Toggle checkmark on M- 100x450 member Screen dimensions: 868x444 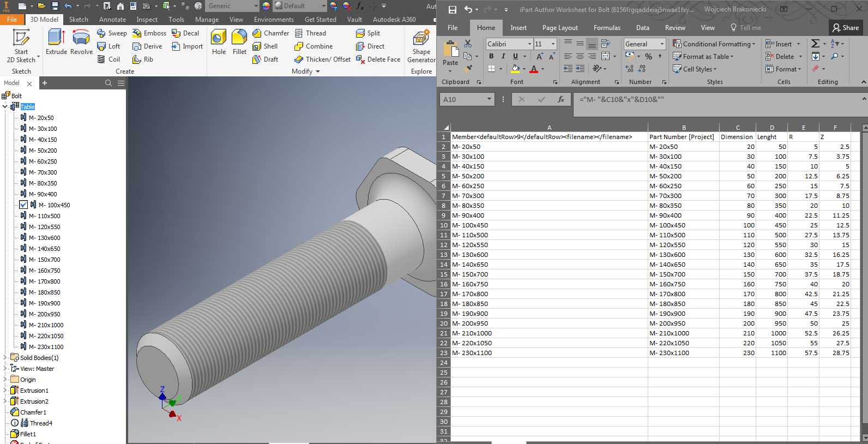[23, 205]
